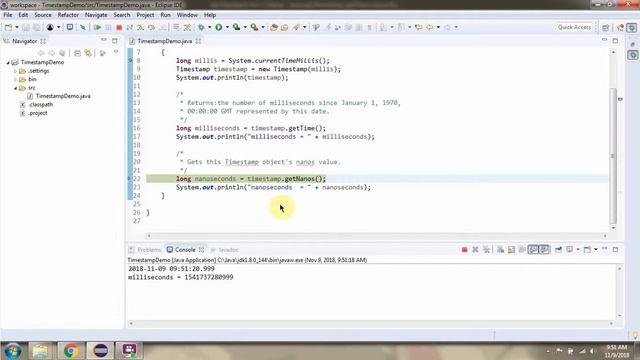
Task: Select TimestampDemo.java in the Navigator
Action: (x=63, y=96)
